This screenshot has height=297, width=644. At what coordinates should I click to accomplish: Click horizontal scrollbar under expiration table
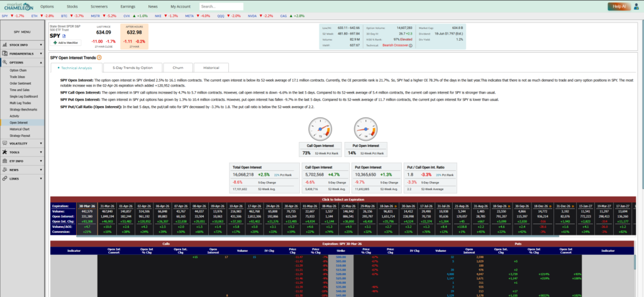click(x=318, y=236)
